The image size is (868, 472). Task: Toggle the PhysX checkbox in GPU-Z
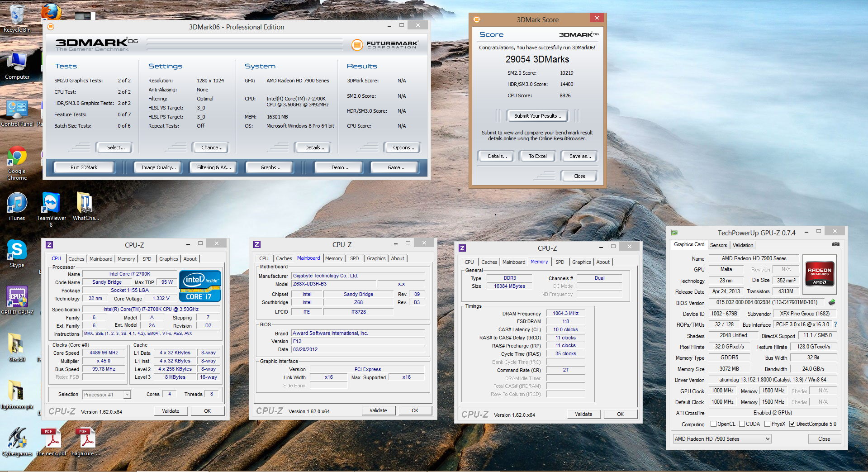click(x=767, y=424)
